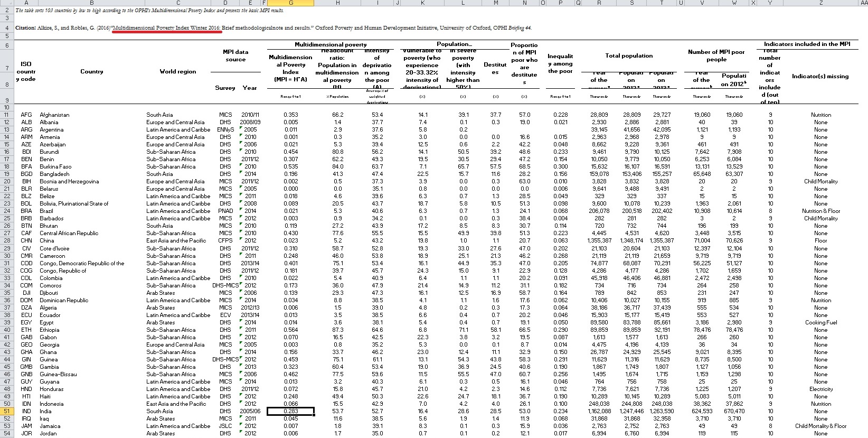
Task: Click the underlined 'Multidimensional Poverty Index Winter 2016' text
Action: [167, 27]
